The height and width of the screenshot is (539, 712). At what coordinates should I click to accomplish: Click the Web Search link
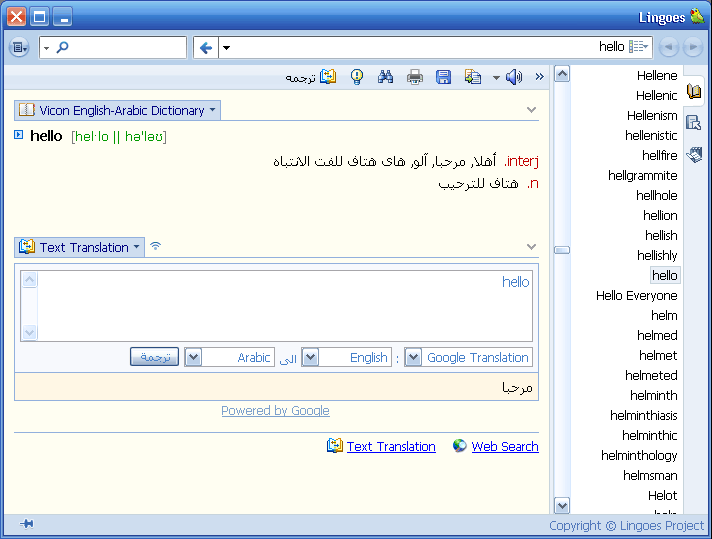505,446
